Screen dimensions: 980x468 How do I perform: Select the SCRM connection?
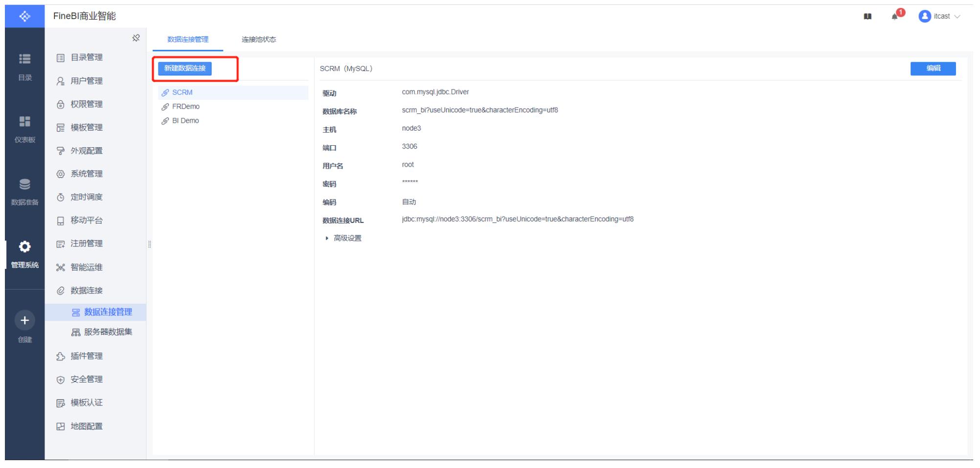point(233,92)
